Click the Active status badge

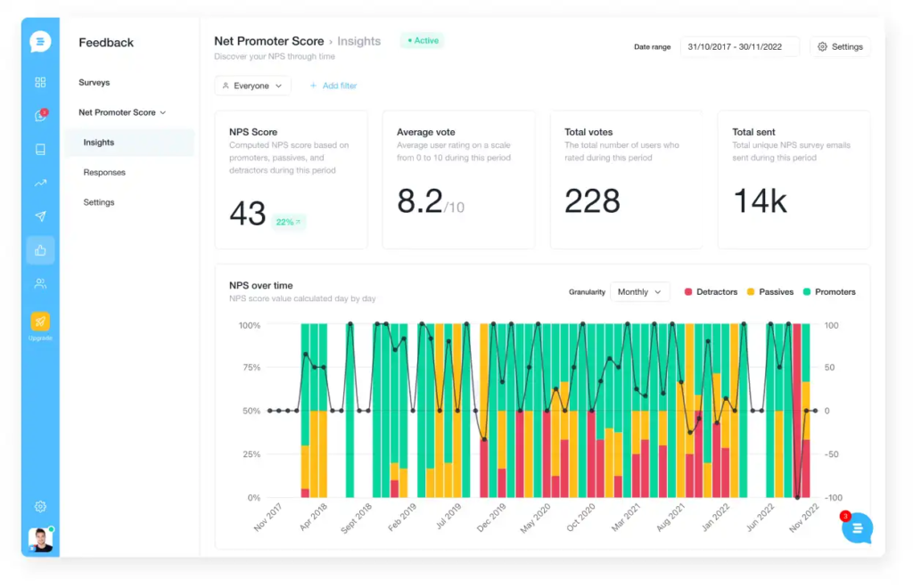tap(423, 41)
